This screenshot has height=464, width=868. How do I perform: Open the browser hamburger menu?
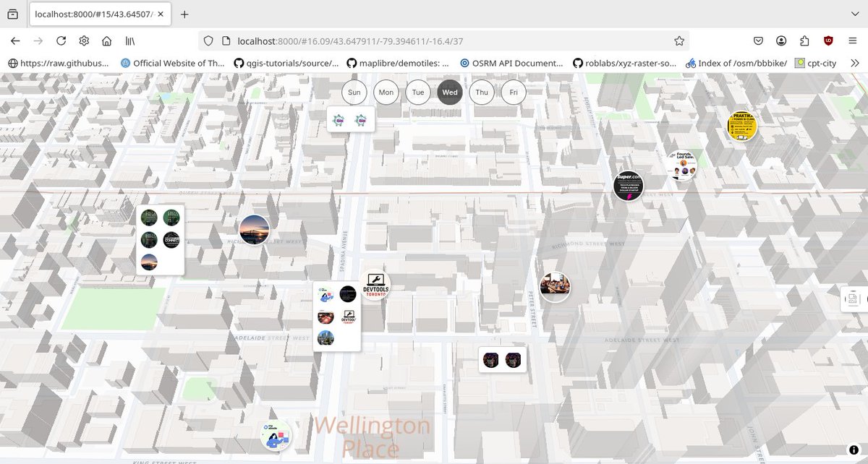pyautogui.click(x=853, y=41)
